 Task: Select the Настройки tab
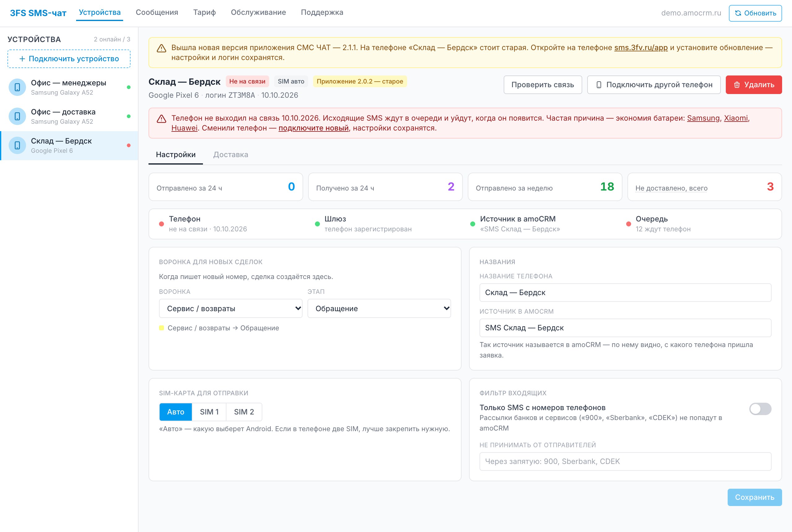click(175, 155)
